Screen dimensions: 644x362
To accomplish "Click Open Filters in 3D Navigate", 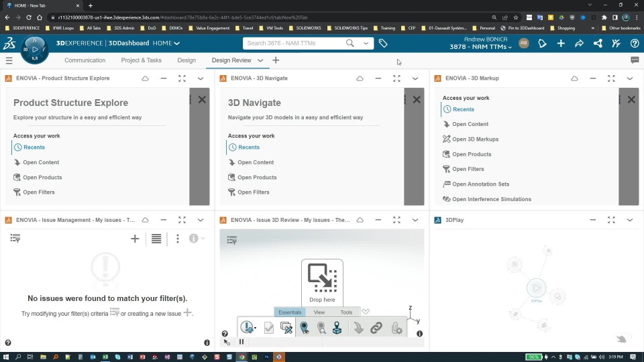I will tap(248, 192).
